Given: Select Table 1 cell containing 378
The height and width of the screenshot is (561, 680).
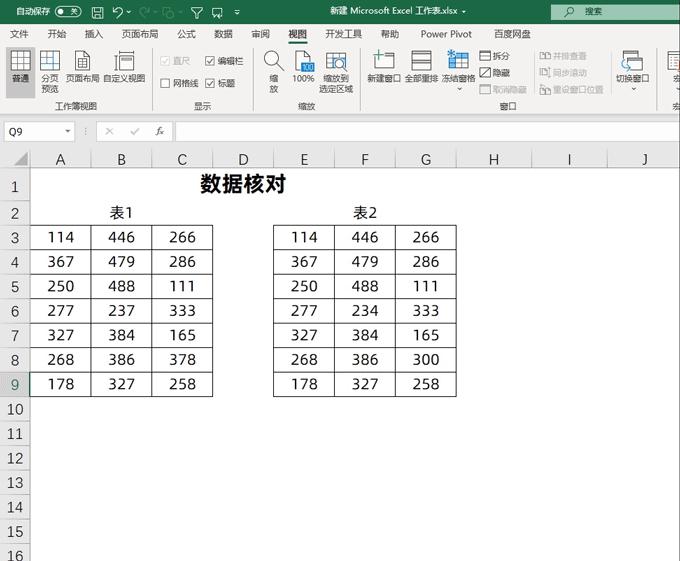Looking at the screenshot, I should tap(182, 360).
